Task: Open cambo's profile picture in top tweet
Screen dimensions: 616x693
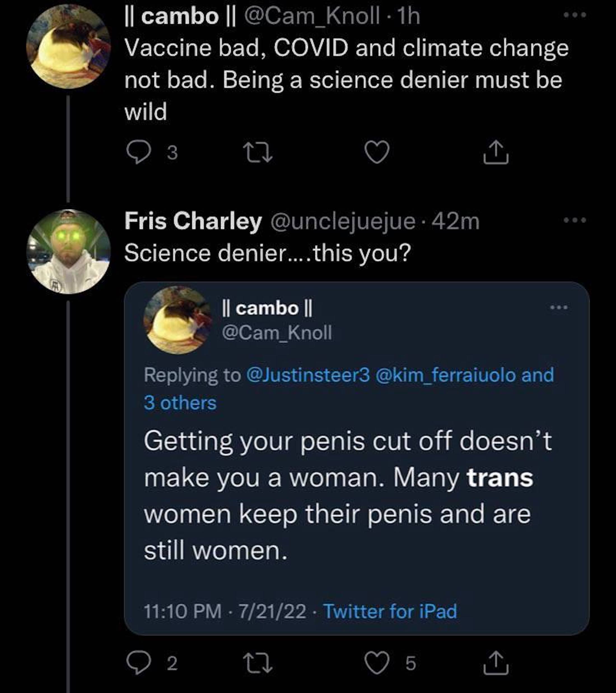Action: [69, 47]
